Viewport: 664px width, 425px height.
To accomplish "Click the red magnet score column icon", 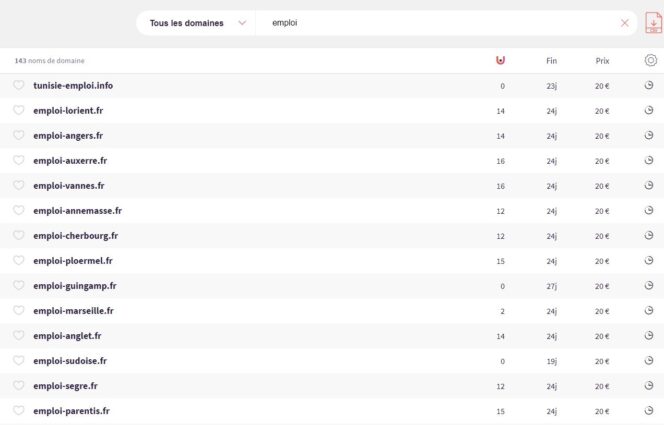I will click(x=501, y=60).
